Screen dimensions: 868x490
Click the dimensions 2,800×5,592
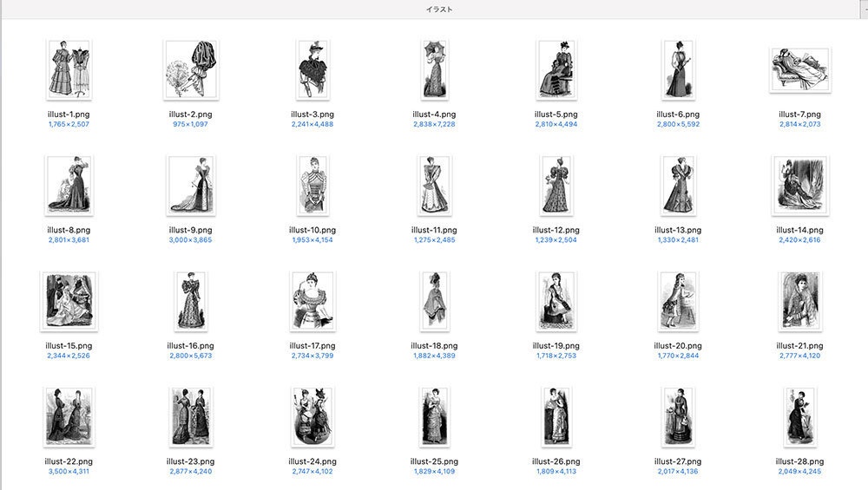point(678,124)
